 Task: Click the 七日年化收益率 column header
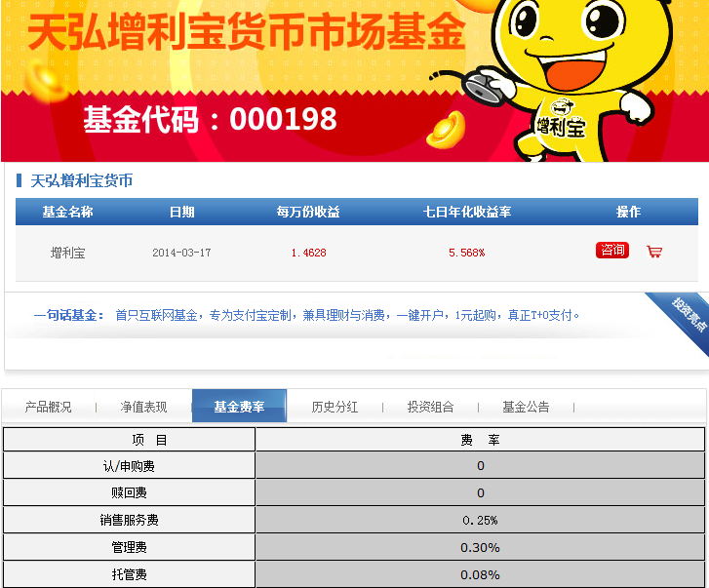tap(466, 212)
